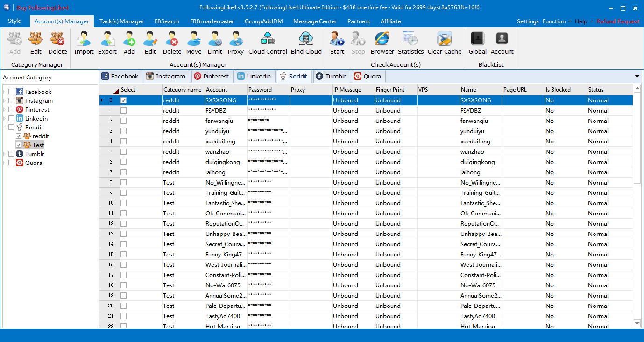Start checking accounts

337,43
